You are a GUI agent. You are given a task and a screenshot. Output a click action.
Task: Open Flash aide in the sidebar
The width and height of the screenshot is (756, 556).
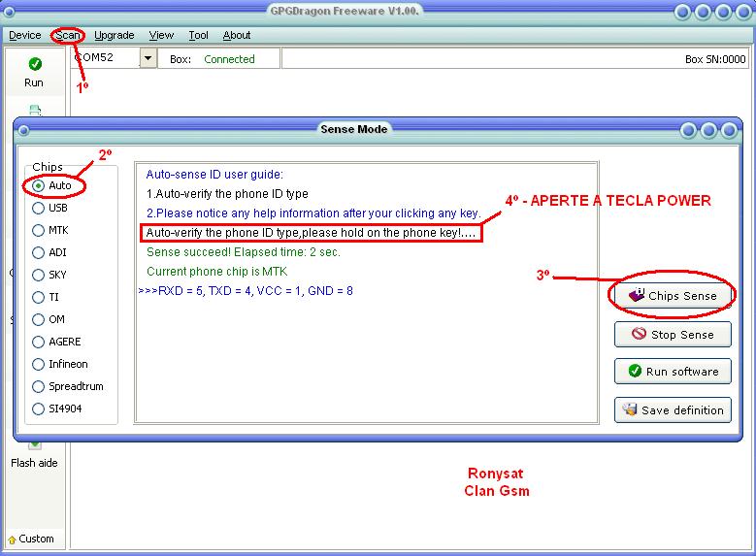point(34,462)
